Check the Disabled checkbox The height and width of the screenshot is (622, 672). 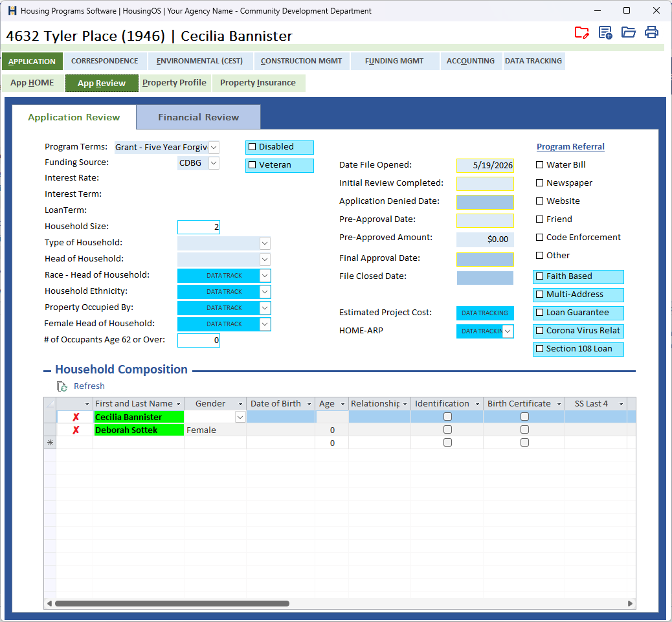click(252, 147)
